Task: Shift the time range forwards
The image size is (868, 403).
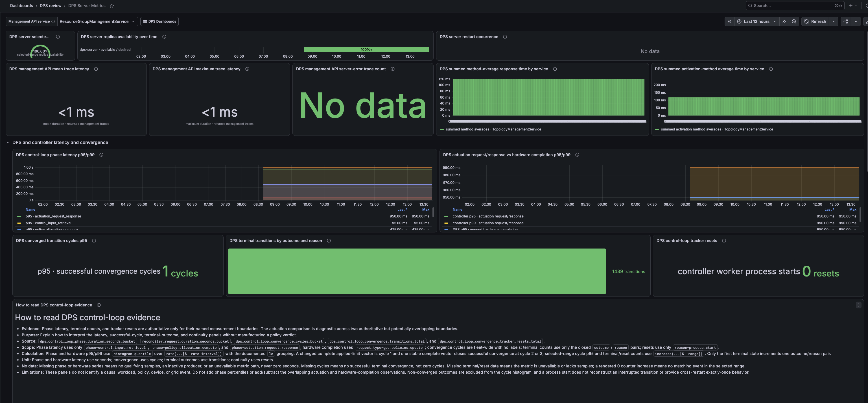Action: 784,21
